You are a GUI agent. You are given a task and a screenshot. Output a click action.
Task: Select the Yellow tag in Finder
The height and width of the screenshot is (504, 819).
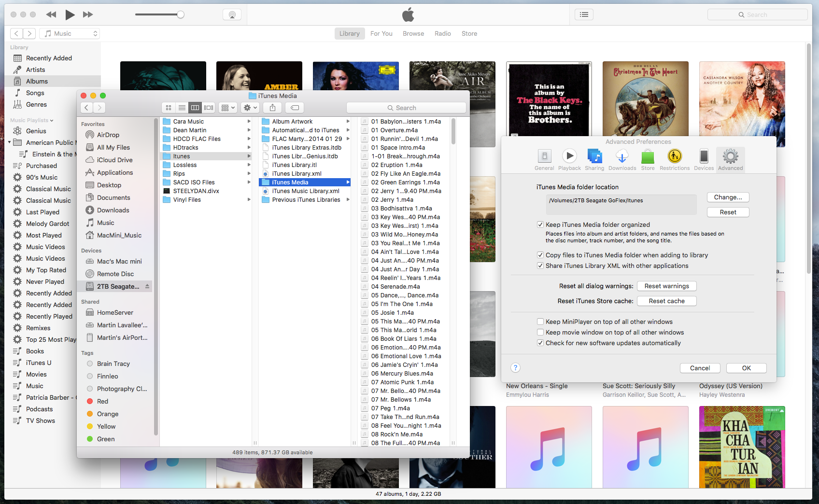point(106,426)
